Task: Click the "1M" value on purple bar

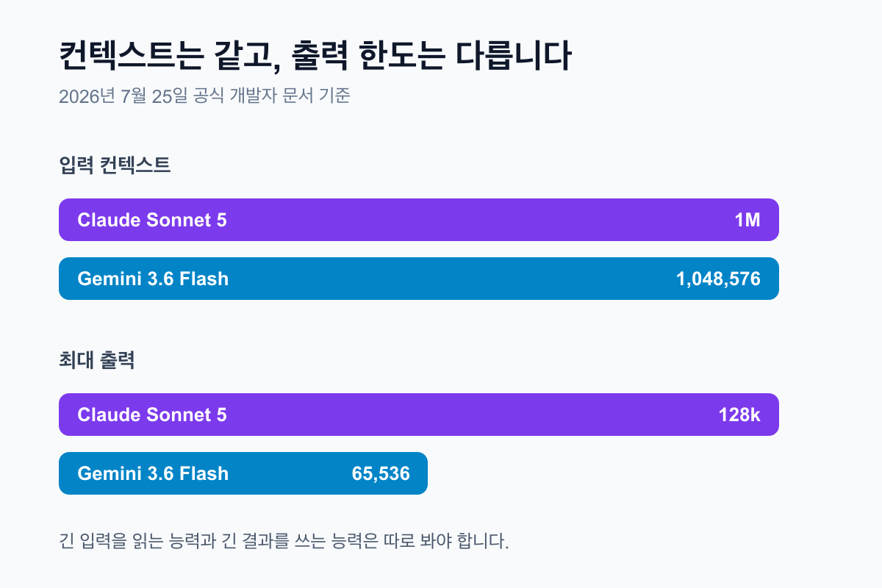Action: tap(747, 220)
